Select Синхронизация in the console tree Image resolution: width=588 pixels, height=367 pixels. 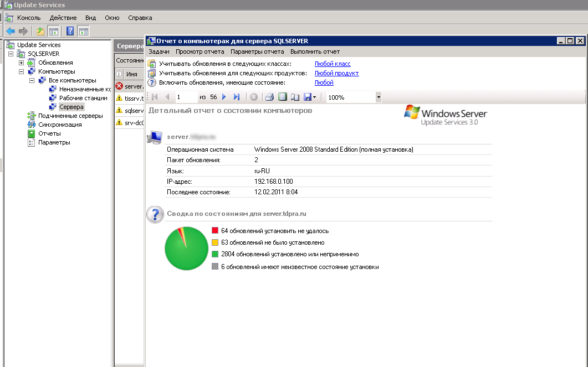point(60,125)
